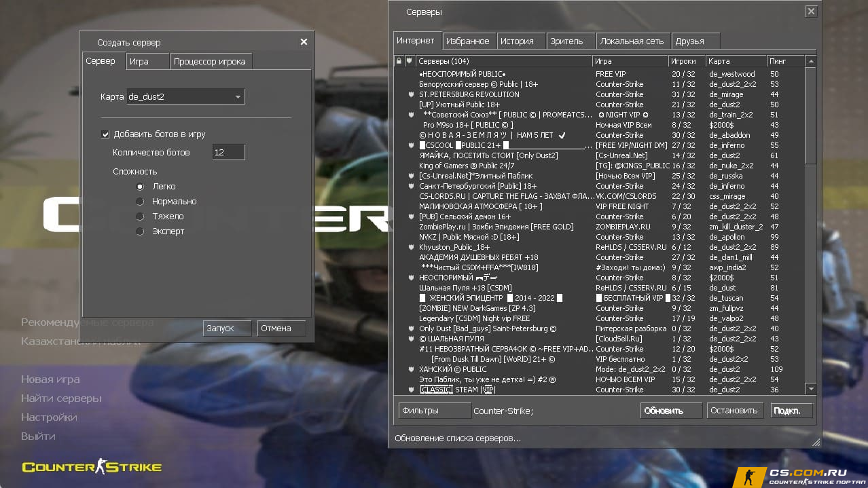Sort by Пинг column header
The image size is (868, 488).
click(786, 61)
